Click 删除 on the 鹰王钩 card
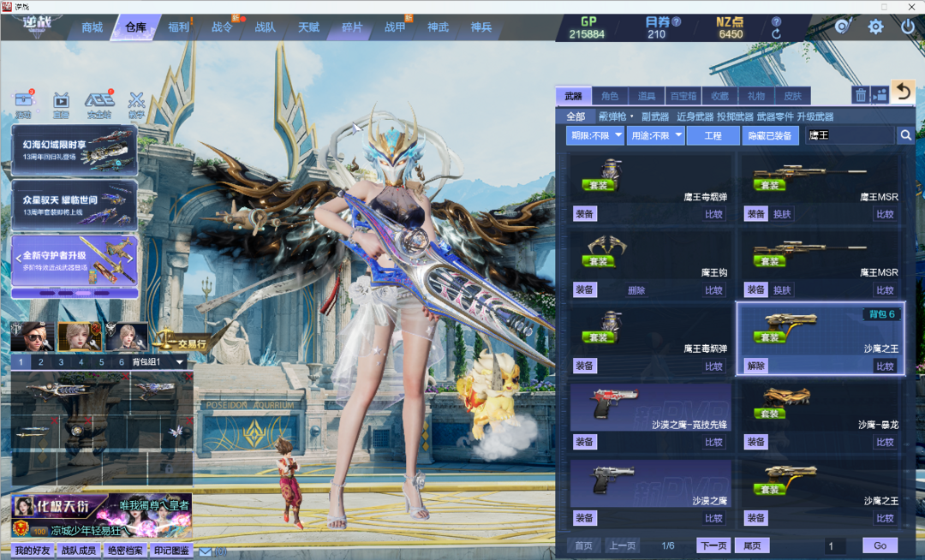The width and height of the screenshot is (925, 560). click(x=636, y=290)
